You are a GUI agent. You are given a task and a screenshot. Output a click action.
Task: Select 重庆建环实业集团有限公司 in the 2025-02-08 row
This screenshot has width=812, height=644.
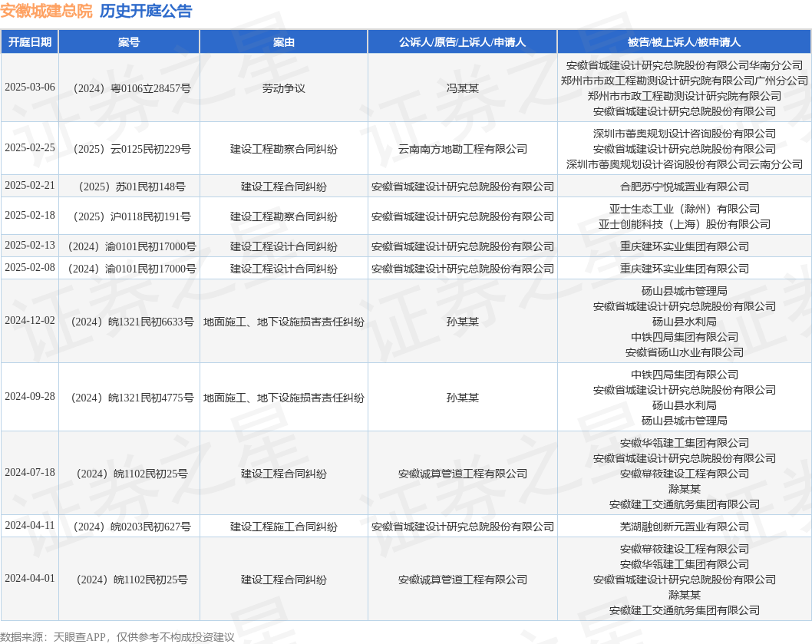684,269
